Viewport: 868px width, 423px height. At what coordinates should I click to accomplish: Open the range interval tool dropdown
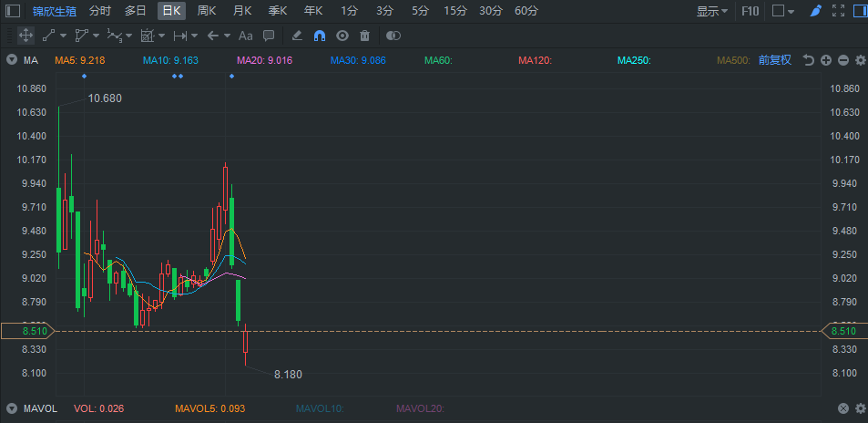click(x=194, y=36)
